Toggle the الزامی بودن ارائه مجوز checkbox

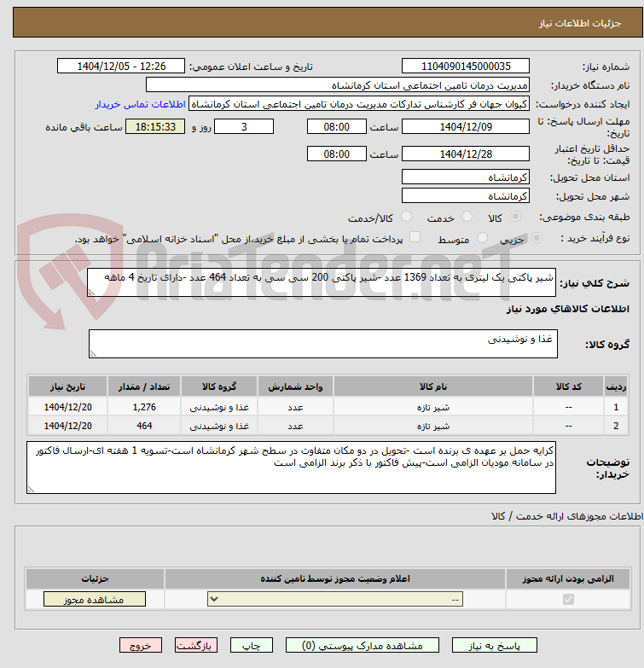click(x=568, y=599)
